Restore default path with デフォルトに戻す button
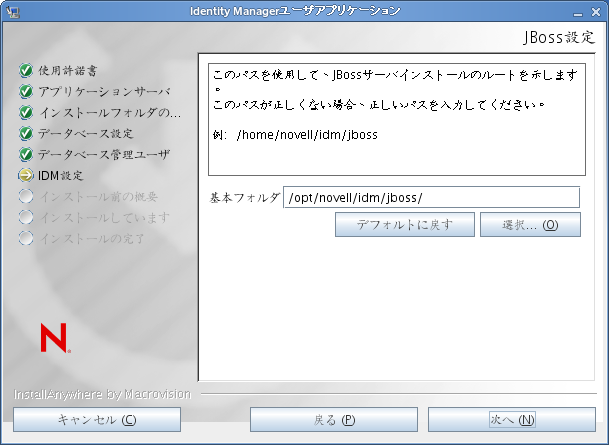Image resolution: width=609 pixels, height=445 pixels. point(405,224)
